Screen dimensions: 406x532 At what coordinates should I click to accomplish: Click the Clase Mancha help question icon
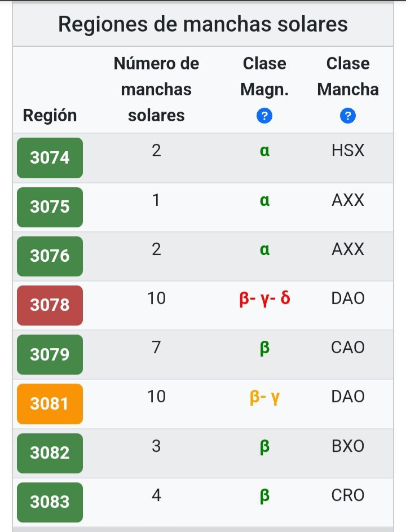coord(348,116)
